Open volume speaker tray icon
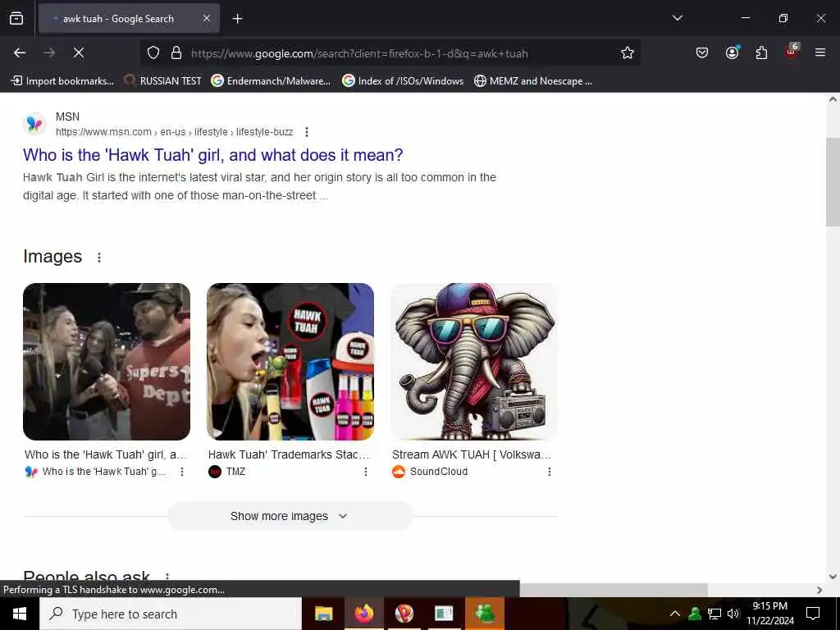 pos(733,614)
